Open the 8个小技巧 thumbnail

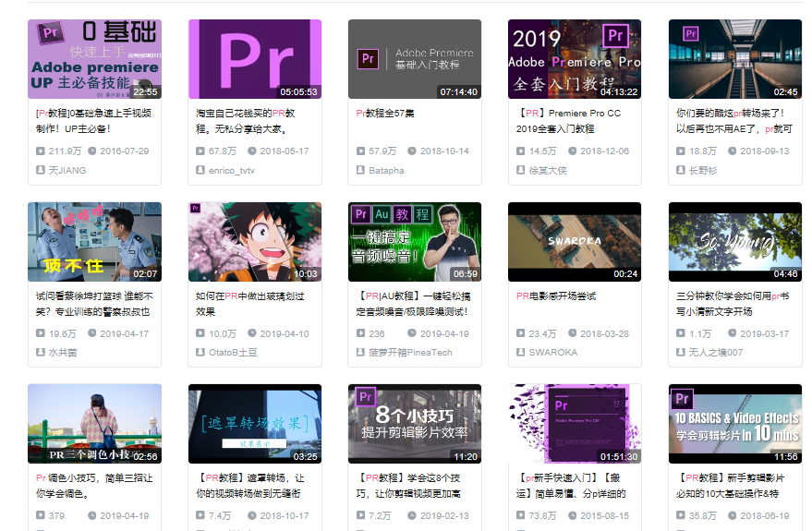click(415, 424)
